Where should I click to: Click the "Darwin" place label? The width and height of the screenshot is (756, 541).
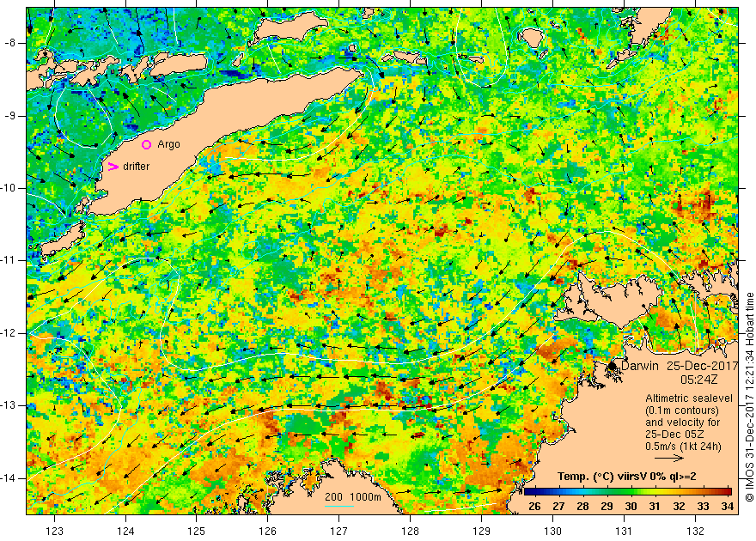[x=640, y=366]
